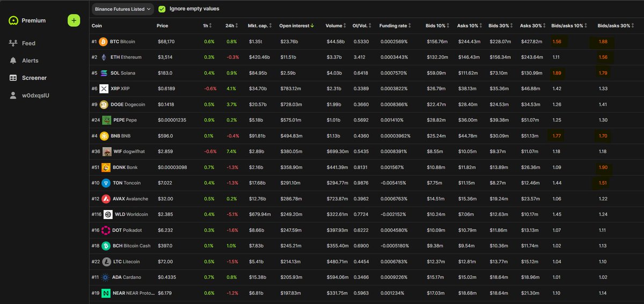The height and width of the screenshot is (304, 644).
Task: Click the Ethereum coin icon
Action: [x=103, y=57]
